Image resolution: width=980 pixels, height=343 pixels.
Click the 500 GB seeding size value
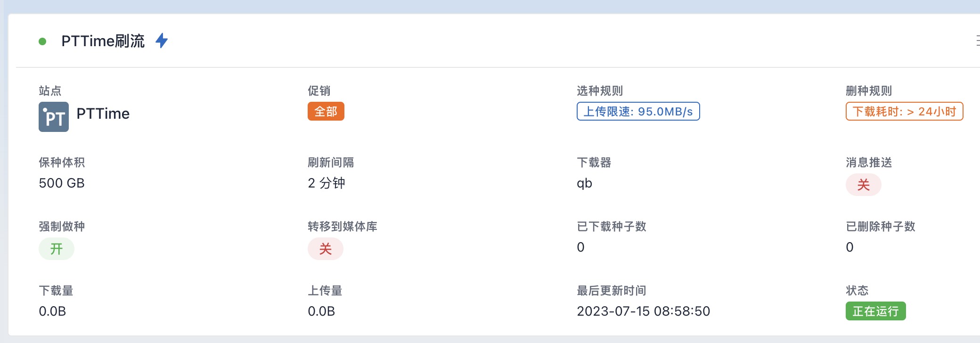point(62,183)
